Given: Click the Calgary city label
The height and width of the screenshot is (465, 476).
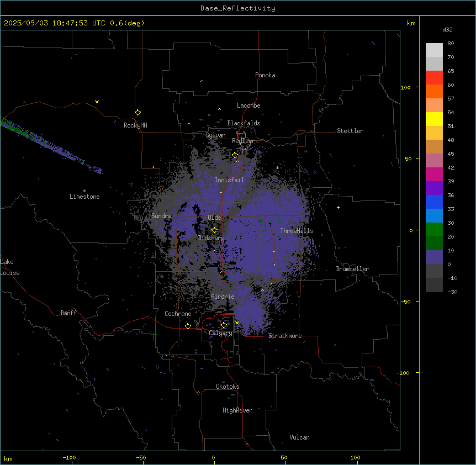Looking at the screenshot, I should tap(220, 333).
